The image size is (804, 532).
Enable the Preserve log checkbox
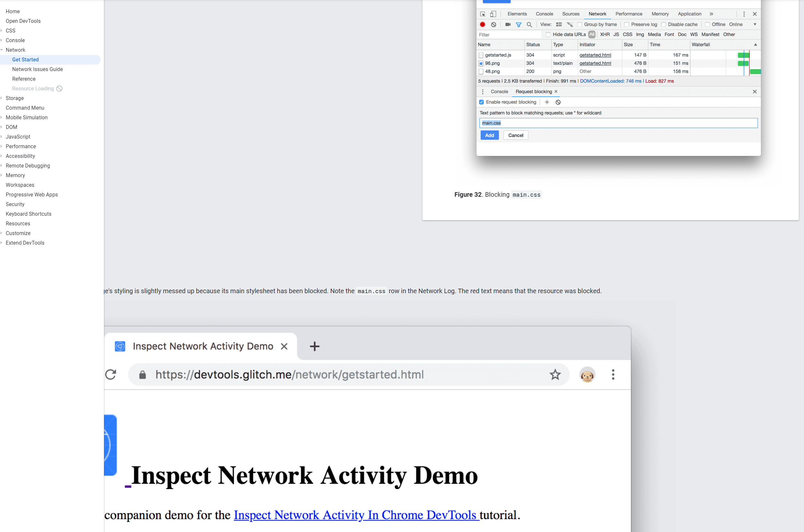tap(627, 24)
